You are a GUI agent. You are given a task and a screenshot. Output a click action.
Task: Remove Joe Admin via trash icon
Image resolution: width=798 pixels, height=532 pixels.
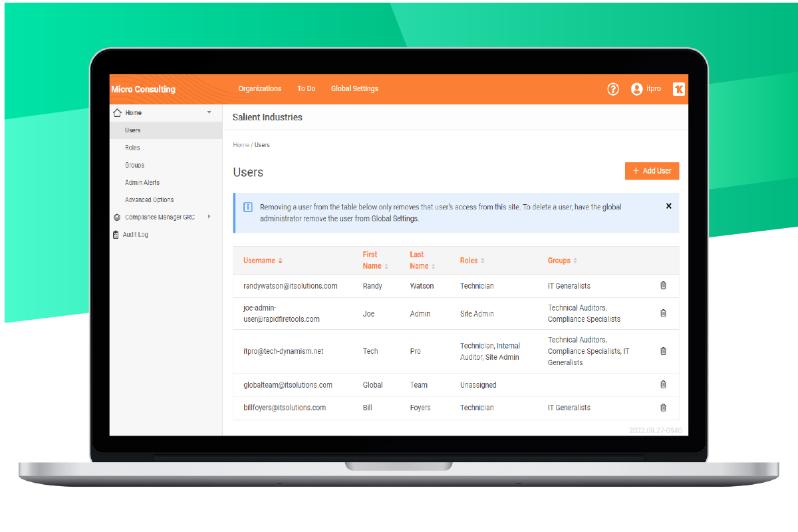click(x=663, y=313)
